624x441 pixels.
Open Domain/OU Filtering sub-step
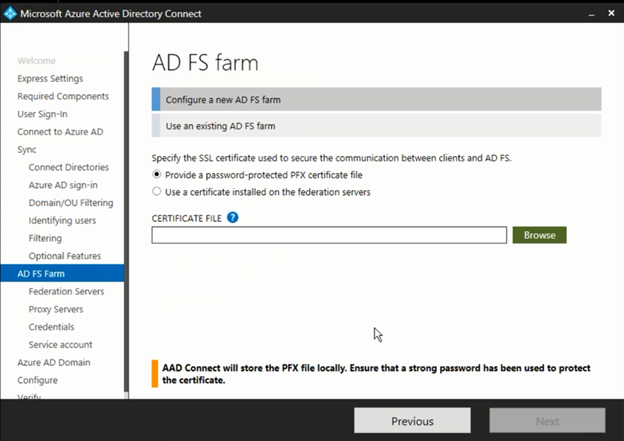71,203
